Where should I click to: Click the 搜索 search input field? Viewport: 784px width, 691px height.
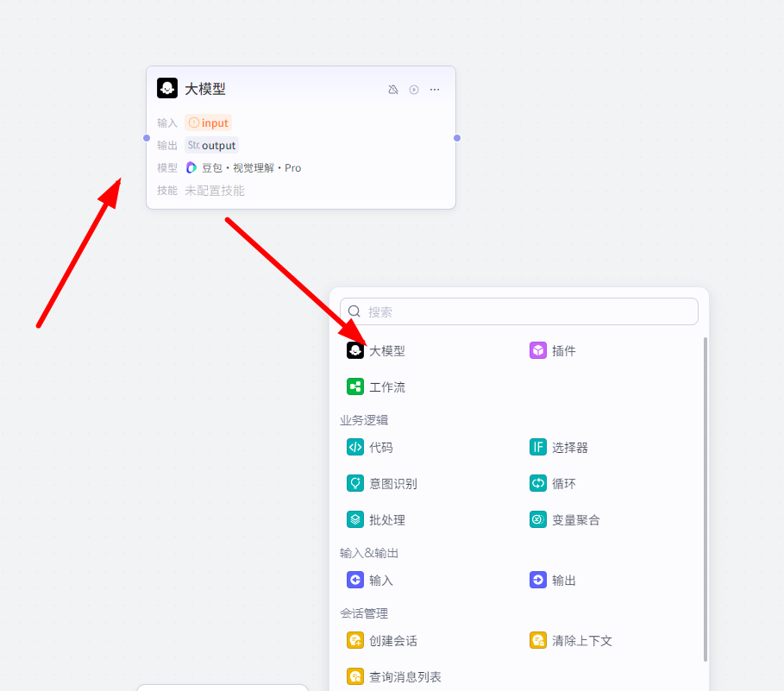[x=517, y=311]
